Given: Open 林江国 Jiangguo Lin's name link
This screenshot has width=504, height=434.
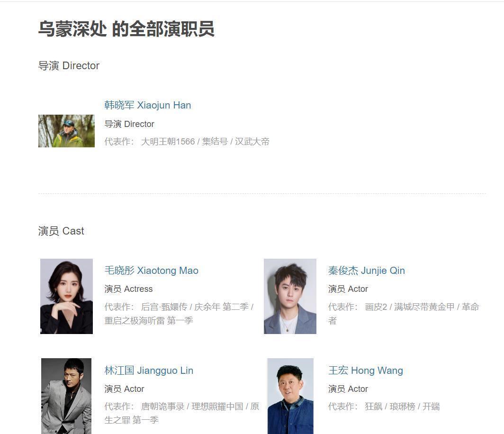Looking at the screenshot, I should click(x=149, y=371).
